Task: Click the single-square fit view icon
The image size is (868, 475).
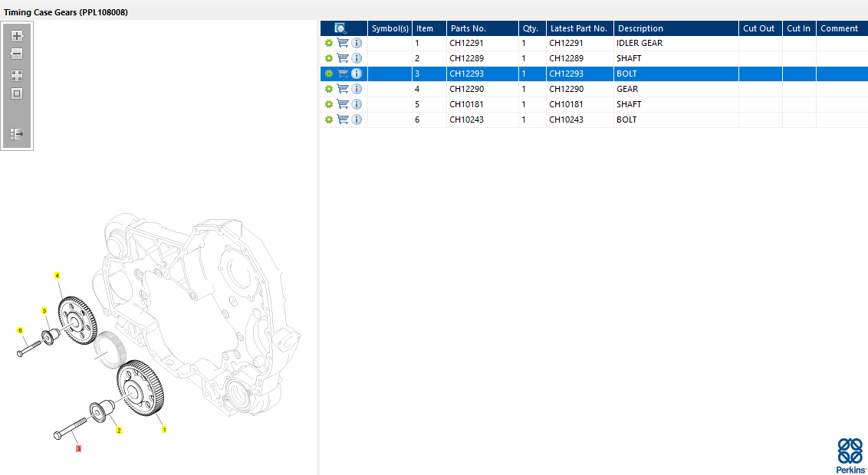Action: point(17,93)
